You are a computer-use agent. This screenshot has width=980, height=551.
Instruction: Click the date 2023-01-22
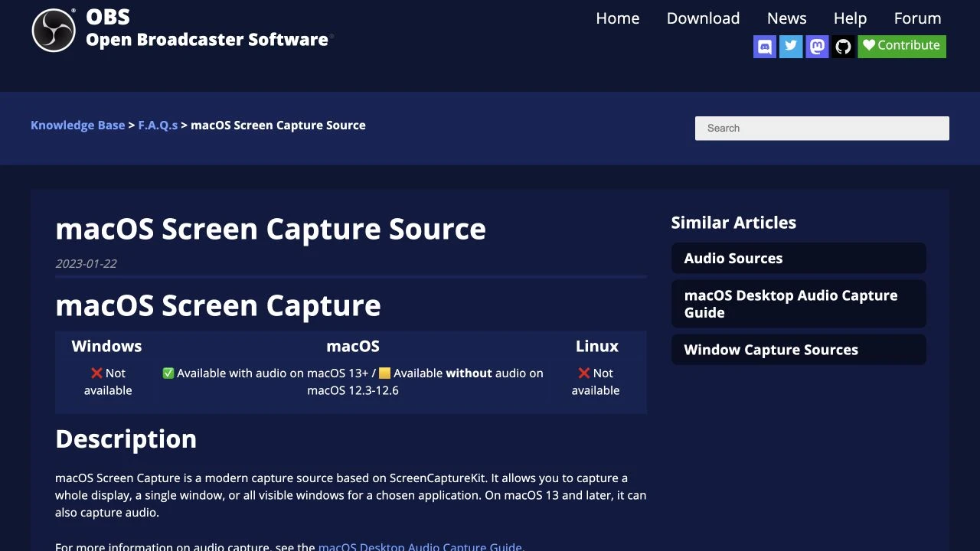[x=86, y=263]
